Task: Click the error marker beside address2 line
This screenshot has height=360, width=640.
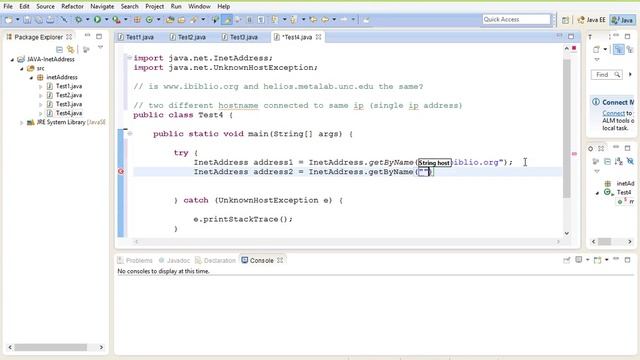Action: click(121, 171)
